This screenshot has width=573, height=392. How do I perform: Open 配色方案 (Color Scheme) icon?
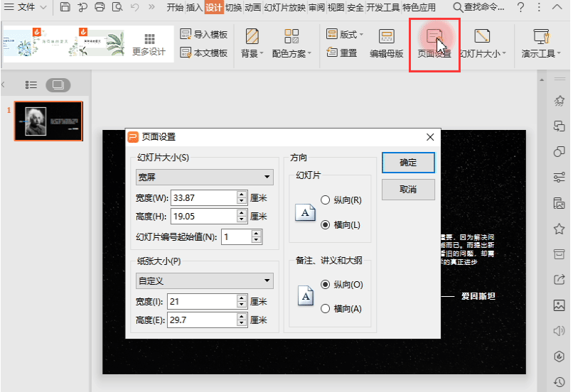pyautogui.click(x=291, y=37)
